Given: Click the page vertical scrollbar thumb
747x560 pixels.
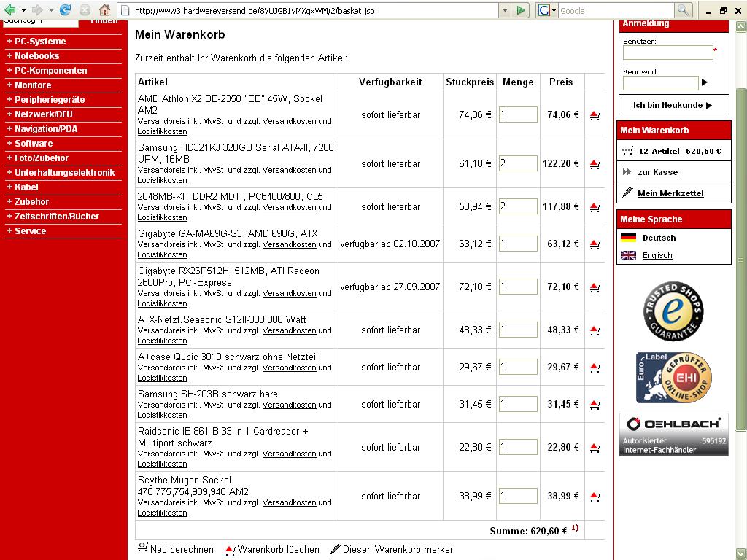Looking at the screenshot, I should pyautogui.click(x=740, y=260).
